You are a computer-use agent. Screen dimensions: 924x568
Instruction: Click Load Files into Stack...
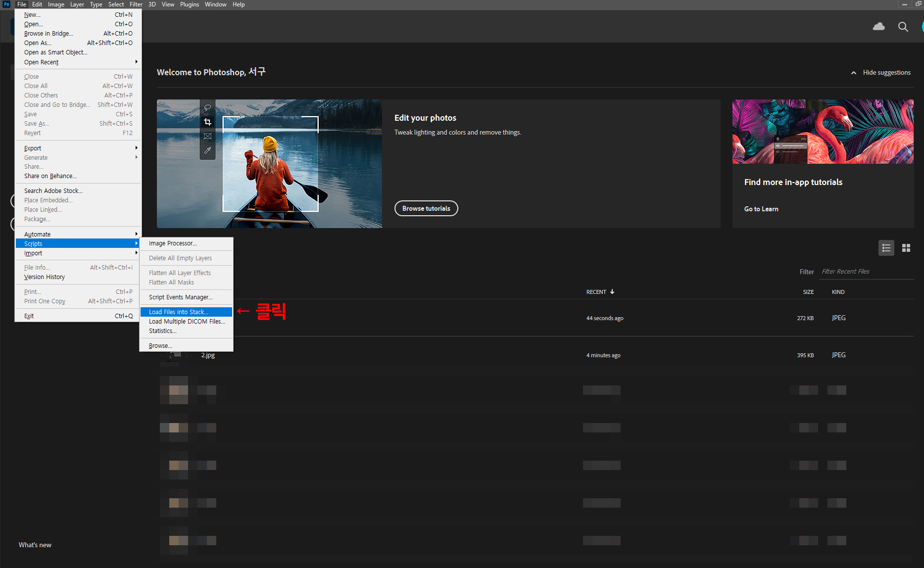click(186, 312)
